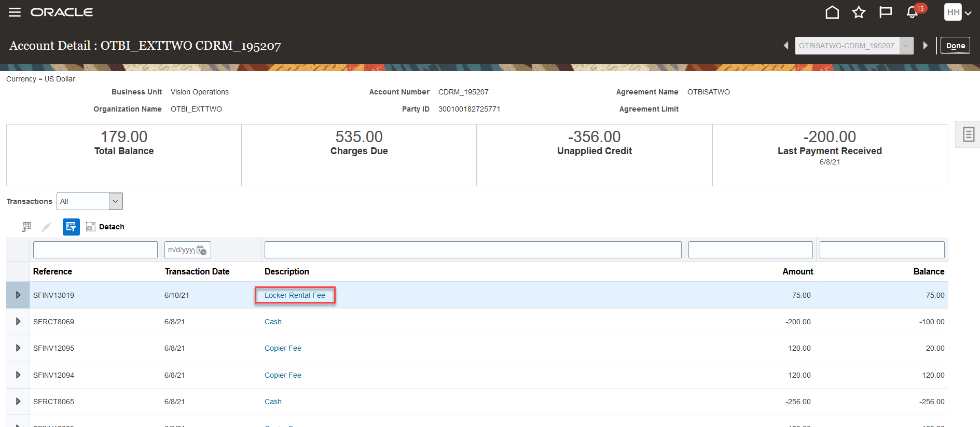Open the hamburger navigation menu
980x427 pixels.
point(15,12)
